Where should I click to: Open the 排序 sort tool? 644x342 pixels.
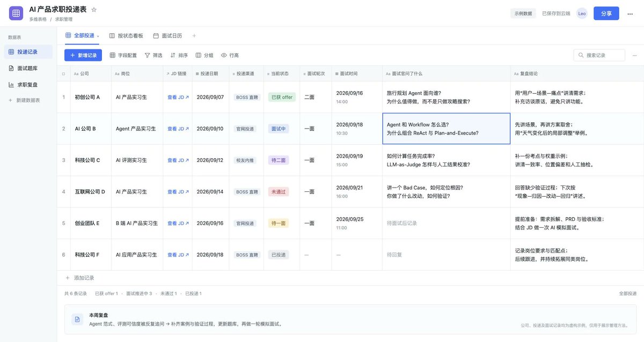179,55
